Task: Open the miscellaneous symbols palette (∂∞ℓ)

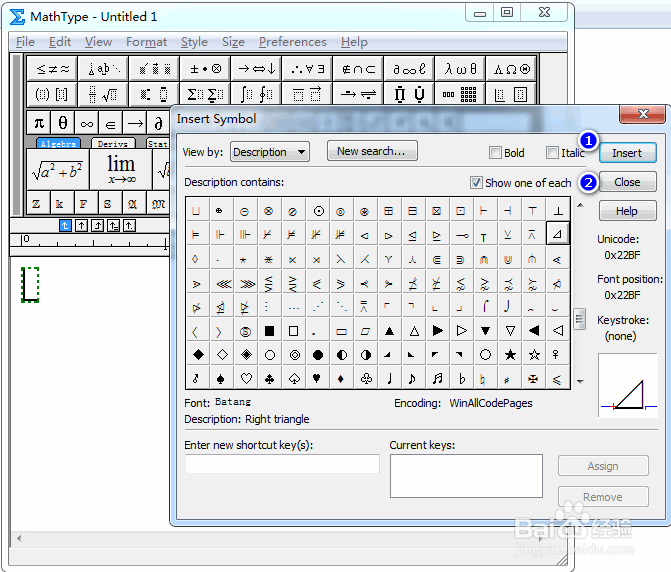Action: point(409,68)
